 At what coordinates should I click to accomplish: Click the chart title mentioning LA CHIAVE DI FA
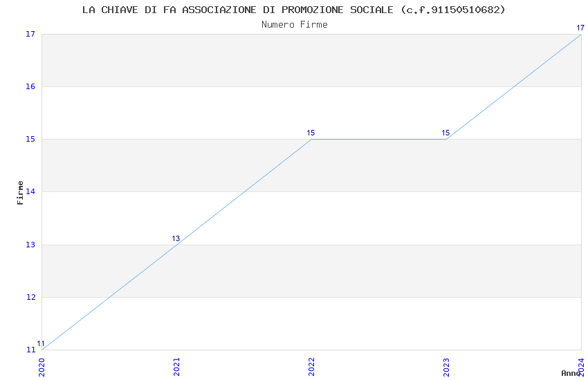point(293,10)
